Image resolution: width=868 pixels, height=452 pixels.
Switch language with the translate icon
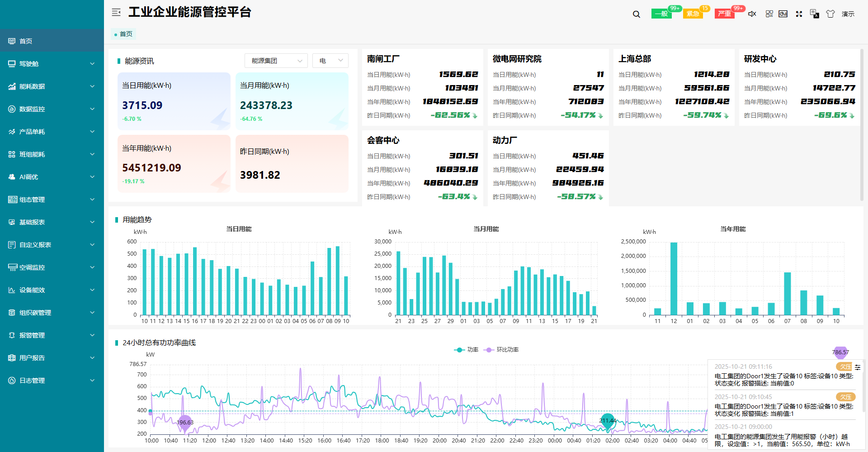click(x=815, y=14)
